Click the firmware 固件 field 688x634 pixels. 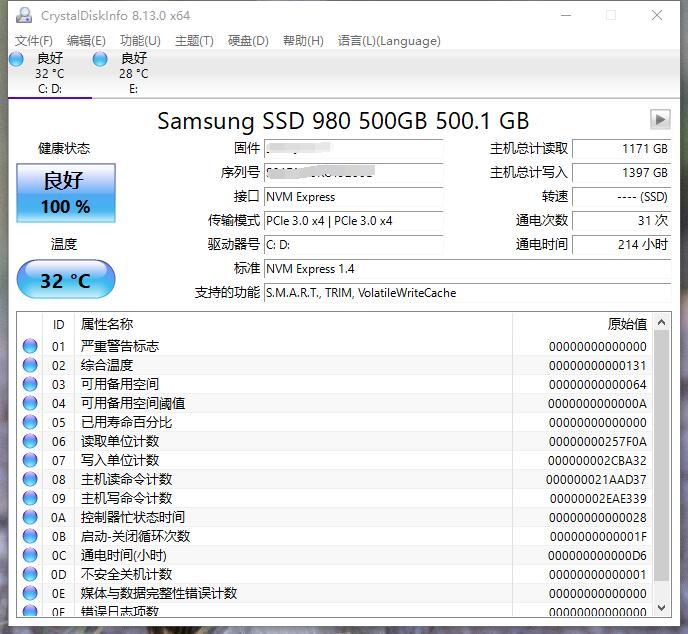point(354,149)
